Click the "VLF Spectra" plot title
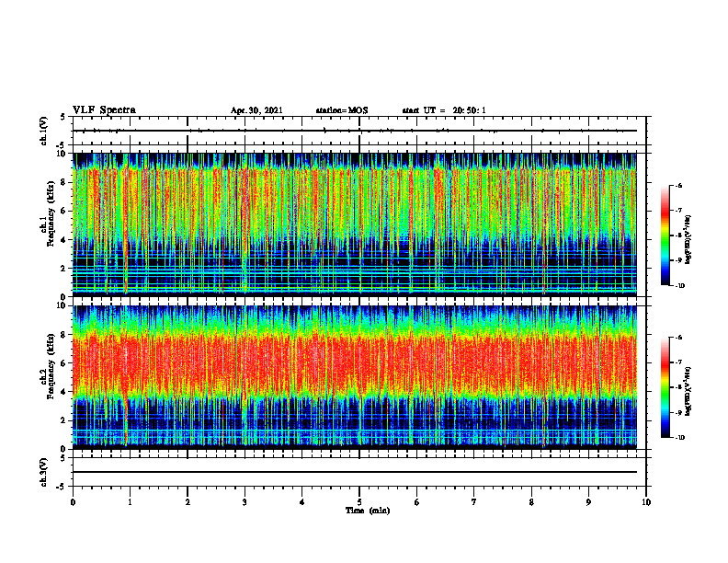The height and width of the screenshot is (563, 728). pyautogui.click(x=104, y=110)
